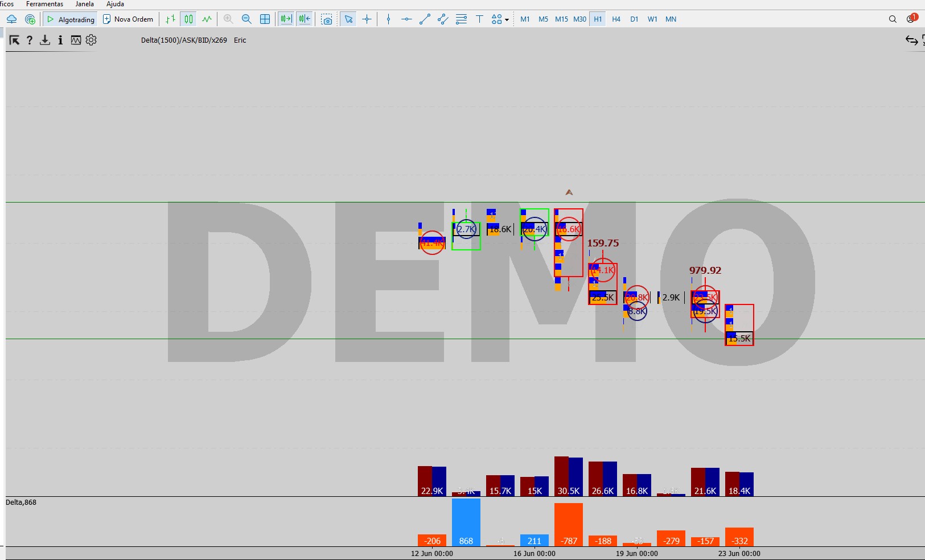
Task: Open the Ajuda menu
Action: point(115,4)
